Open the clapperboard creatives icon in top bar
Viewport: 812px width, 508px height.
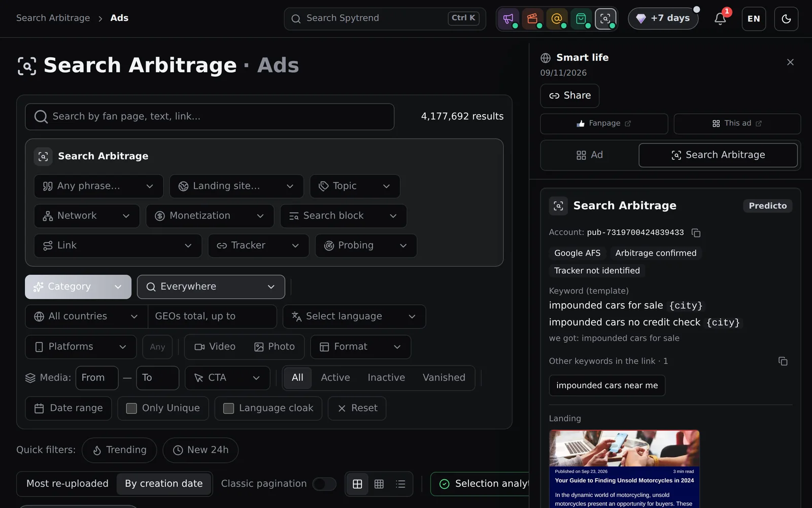(x=532, y=19)
